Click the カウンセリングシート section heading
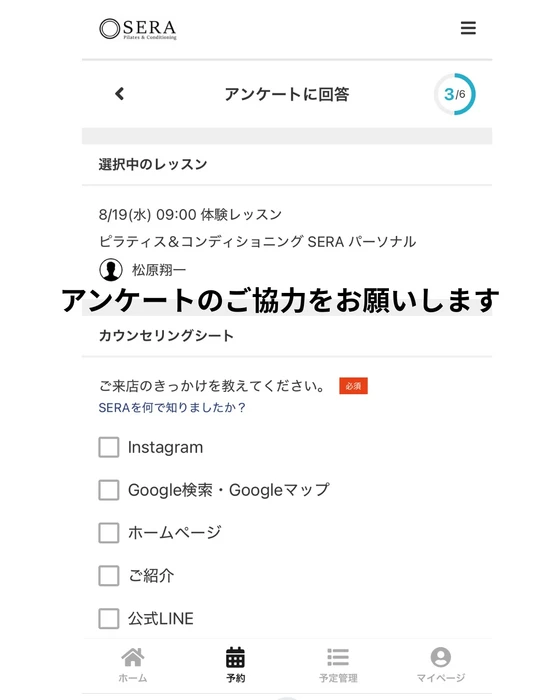The image size is (560, 700). click(x=166, y=336)
